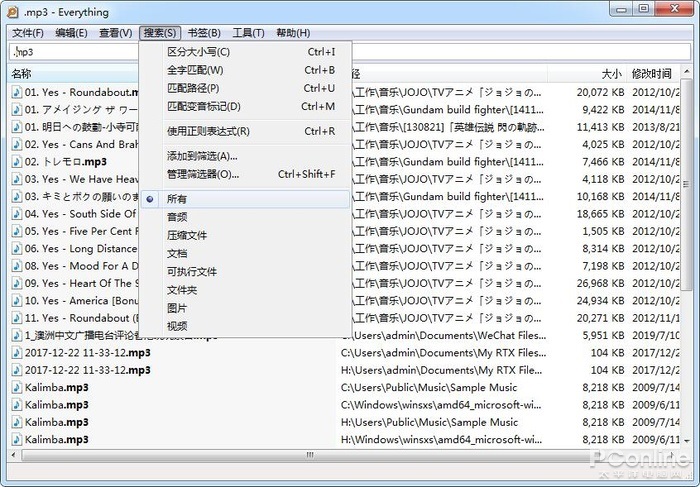Toggle 区分大小写(C) option
The image size is (700, 487).
246,52
